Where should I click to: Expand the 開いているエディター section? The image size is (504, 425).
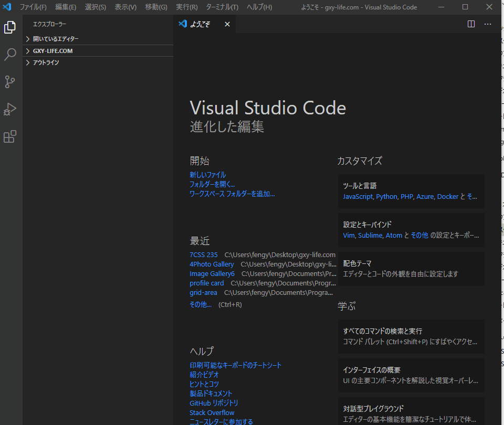click(x=55, y=39)
